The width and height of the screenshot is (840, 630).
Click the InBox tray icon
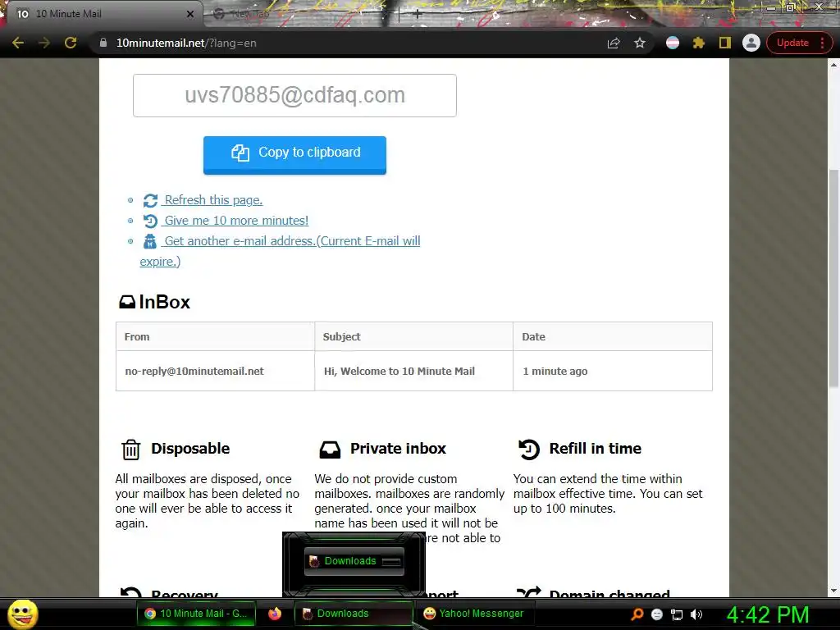coord(127,302)
